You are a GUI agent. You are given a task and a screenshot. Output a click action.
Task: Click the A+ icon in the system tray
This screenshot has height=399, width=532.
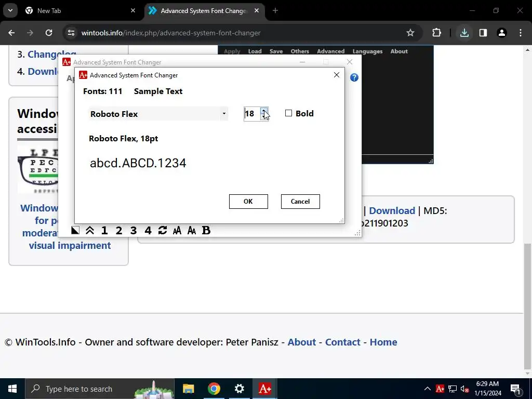440,389
